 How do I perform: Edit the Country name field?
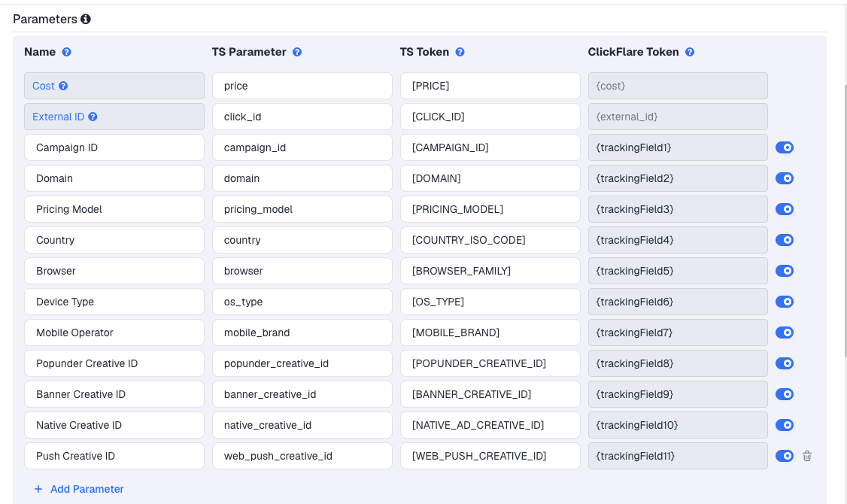tap(114, 240)
